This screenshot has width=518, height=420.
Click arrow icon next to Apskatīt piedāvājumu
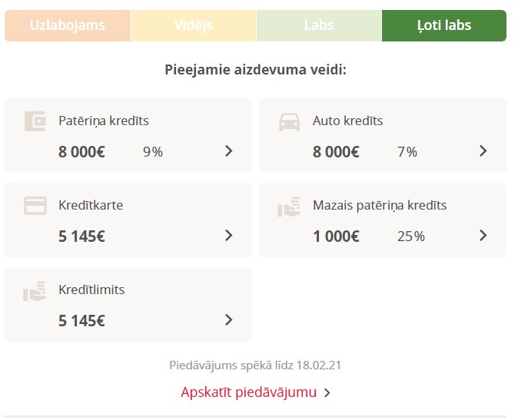click(x=327, y=392)
